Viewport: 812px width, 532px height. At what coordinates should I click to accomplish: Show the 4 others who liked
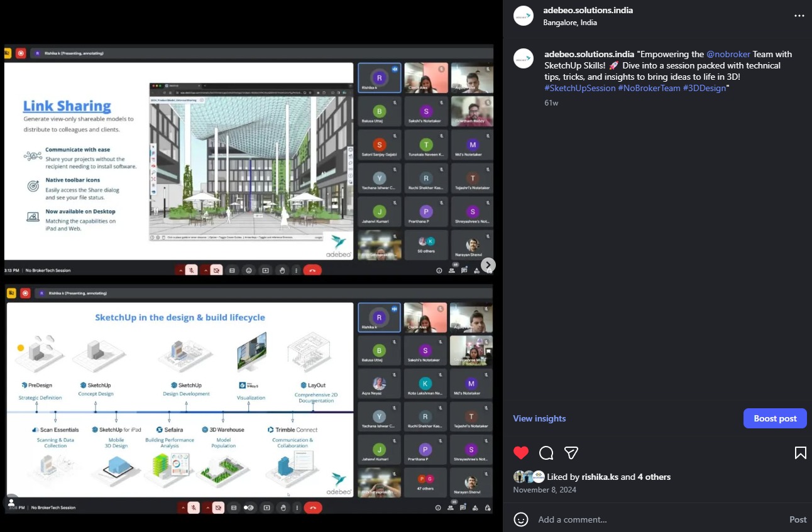pyautogui.click(x=654, y=477)
